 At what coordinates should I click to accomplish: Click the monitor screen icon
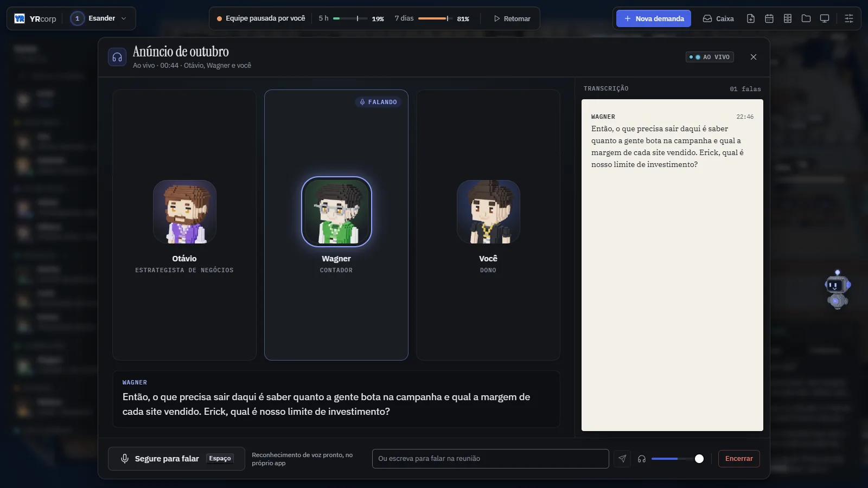point(825,18)
